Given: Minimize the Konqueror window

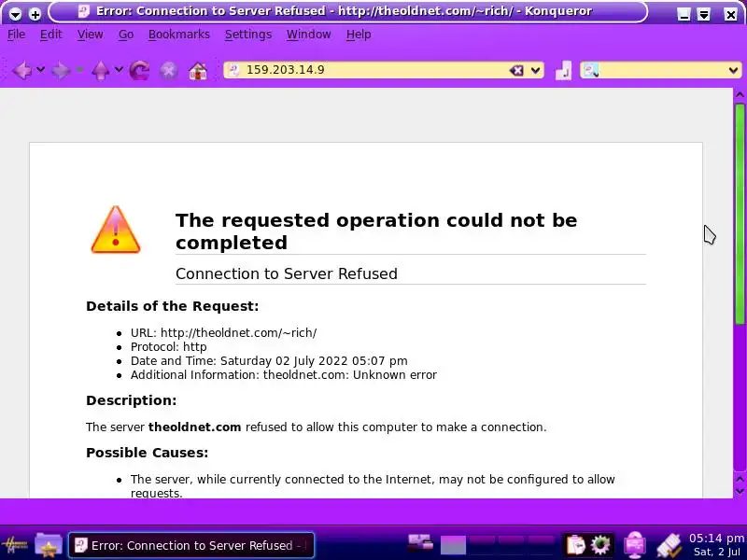Looking at the screenshot, I should (x=684, y=14).
